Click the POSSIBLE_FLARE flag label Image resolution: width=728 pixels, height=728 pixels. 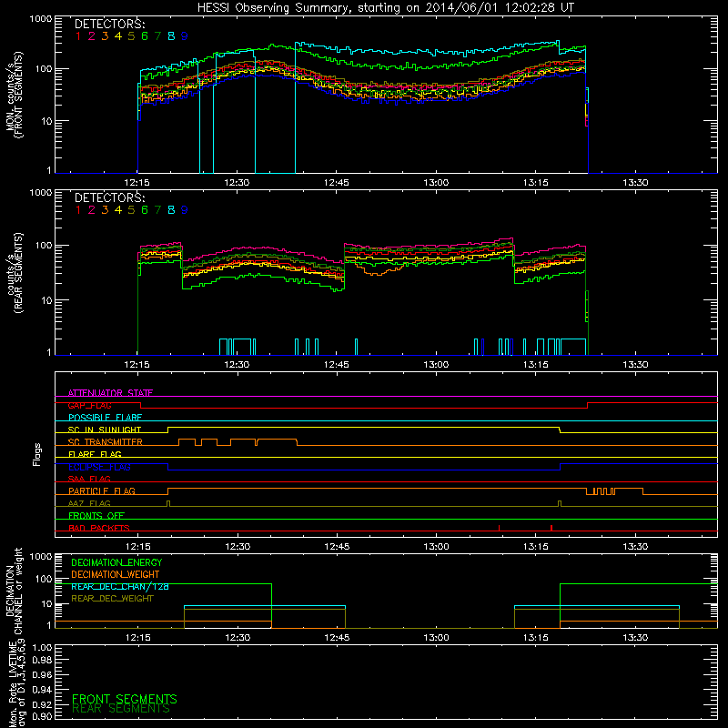coord(105,418)
